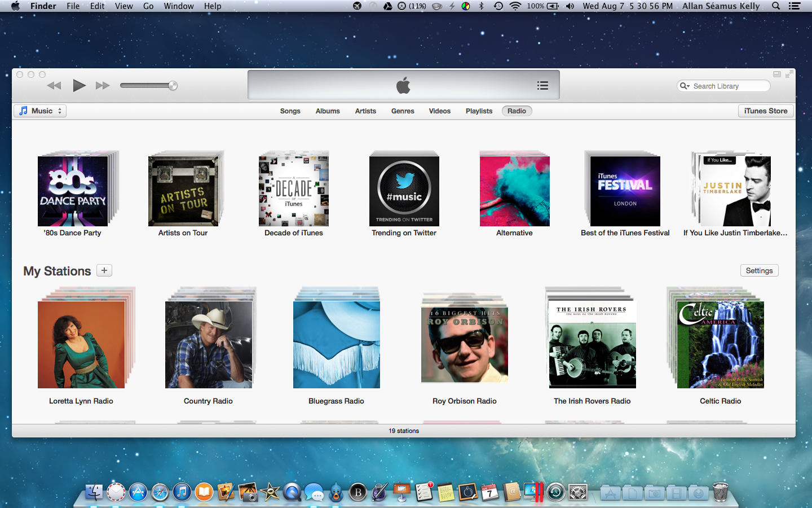Screen dimensions: 812x508
Task: Open the Artists on Tour station
Action: [183, 191]
